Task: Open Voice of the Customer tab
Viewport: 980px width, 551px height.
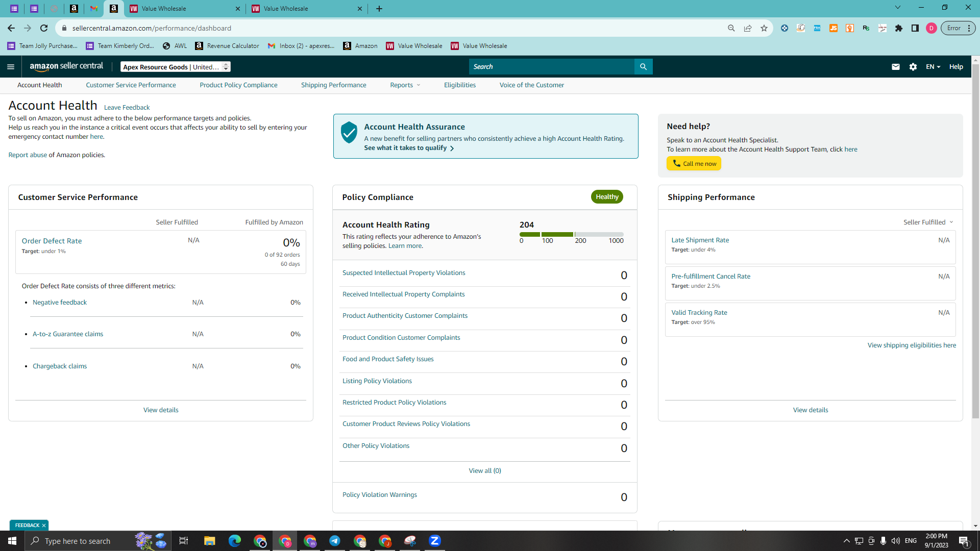Action: tap(531, 85)
